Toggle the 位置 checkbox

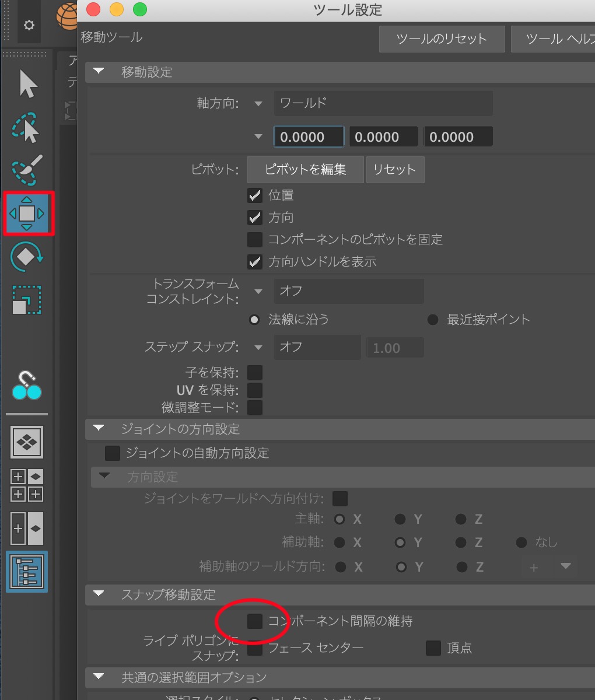255,195
